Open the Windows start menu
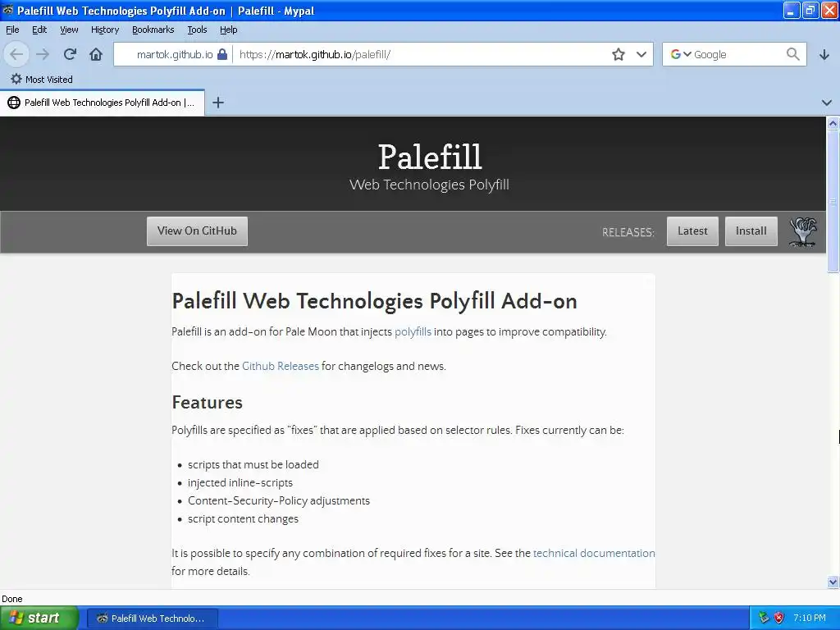 [x=39, y=618]
